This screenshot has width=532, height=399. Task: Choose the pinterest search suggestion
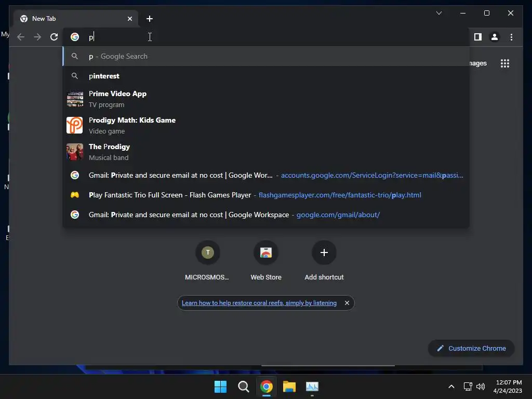pos(266,76)
